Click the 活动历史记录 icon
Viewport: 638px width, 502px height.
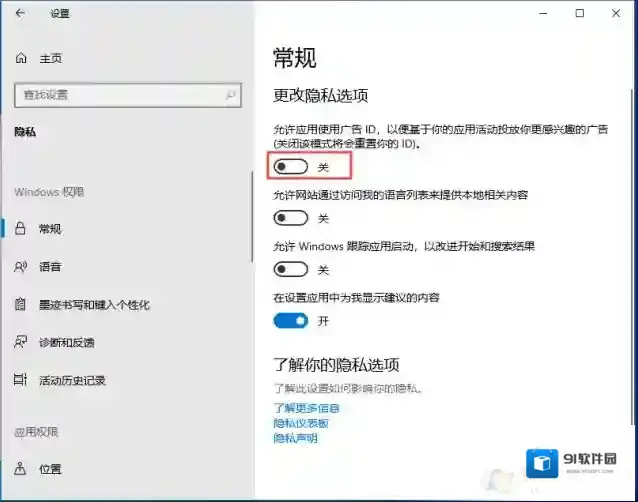(21, 380)
